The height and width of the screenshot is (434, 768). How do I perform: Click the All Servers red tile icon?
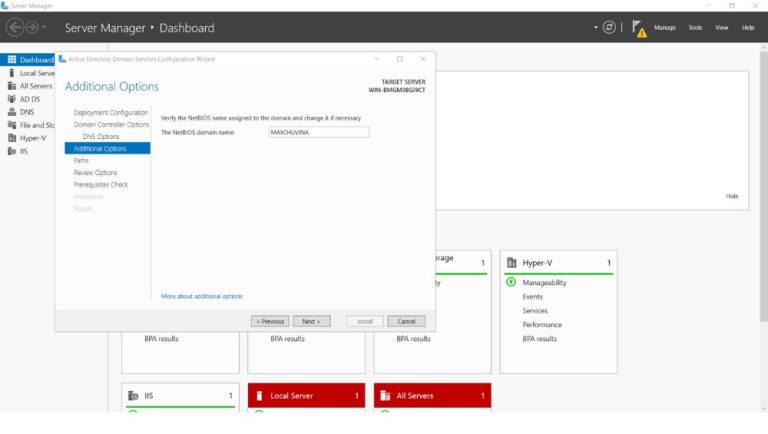(x=385, y=396)
